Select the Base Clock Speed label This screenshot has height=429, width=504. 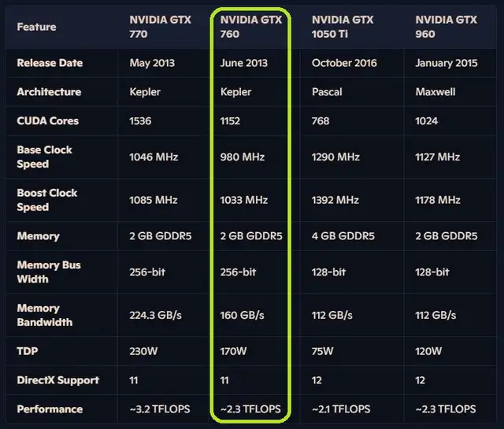44,157
